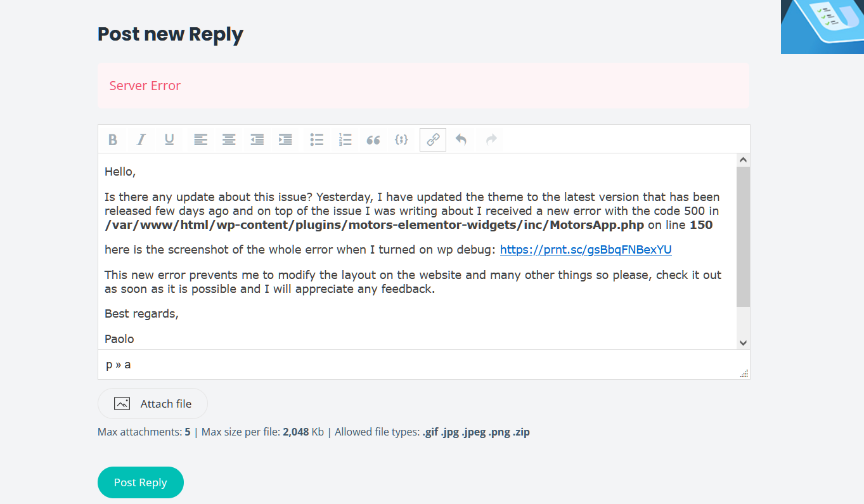
Task: Click the editor scrollbar up arrow
Action: (x=743, y=160)
